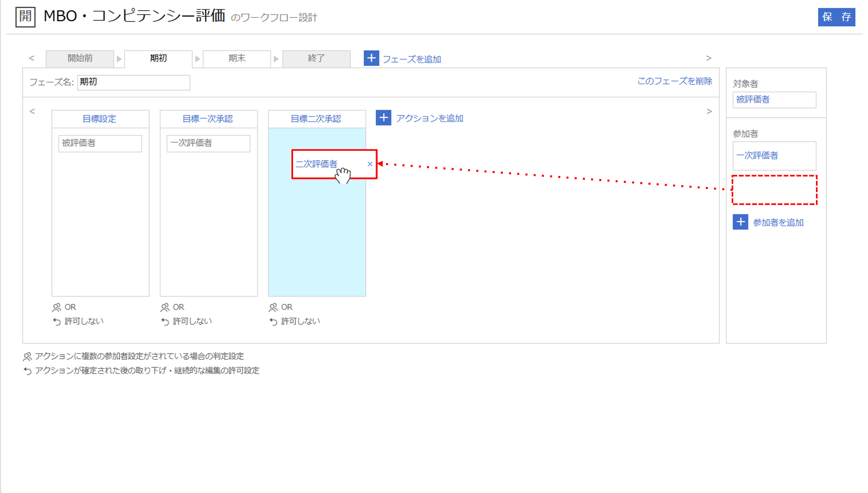This screenshot has height=493, width=868.
Task: Toggle 許可しない setting under 目標設定
Action: pyautogui.click(x=84, y=321)
